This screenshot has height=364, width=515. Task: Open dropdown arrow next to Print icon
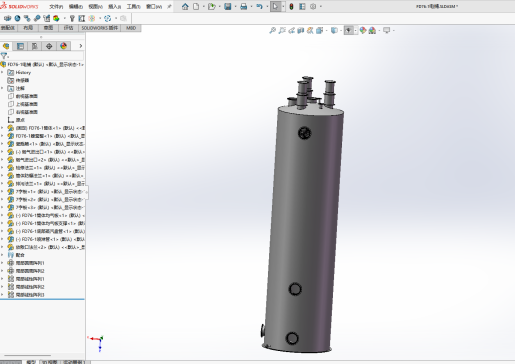tap(251, 6)
